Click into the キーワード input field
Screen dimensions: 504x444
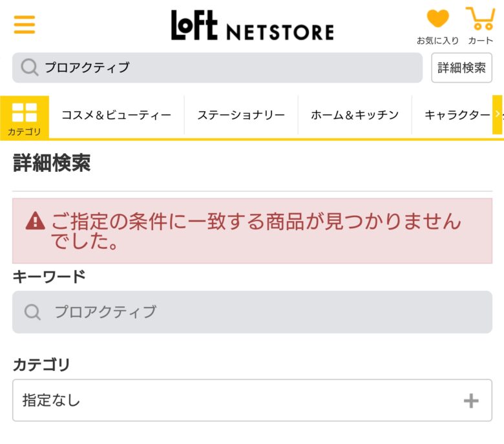pos(258,312)
